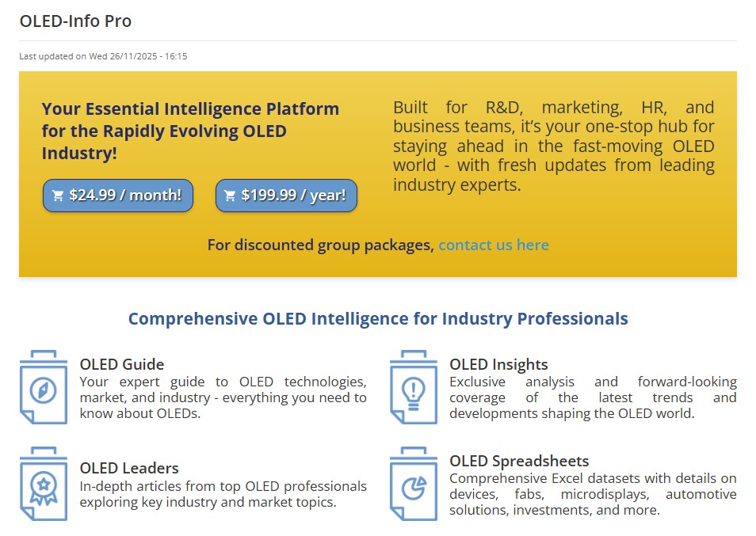Click the OLED Spreadsheets heading text
This screenshot has width=756, height=536.
[518, 460]
